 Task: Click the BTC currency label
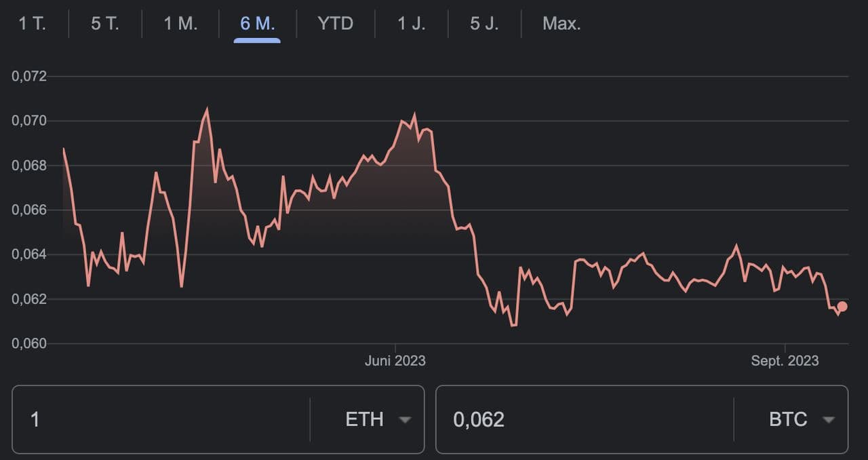coord(788,420)
